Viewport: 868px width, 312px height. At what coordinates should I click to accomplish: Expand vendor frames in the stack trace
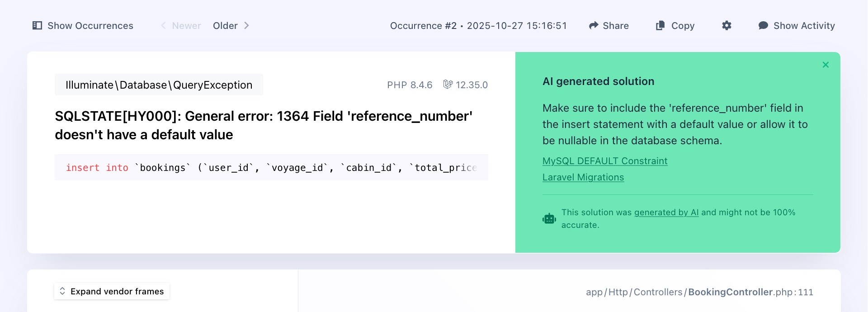[112, 291]
